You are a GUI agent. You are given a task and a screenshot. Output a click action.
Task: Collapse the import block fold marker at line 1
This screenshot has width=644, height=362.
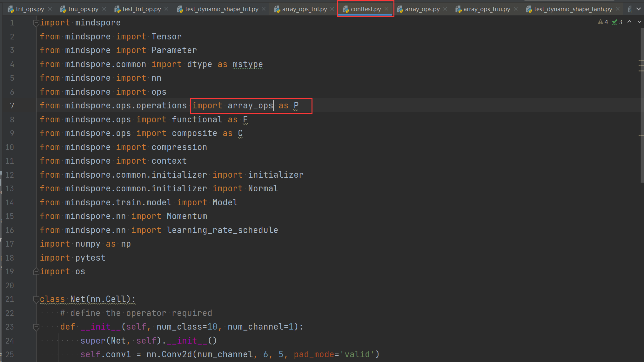[36, 23]
